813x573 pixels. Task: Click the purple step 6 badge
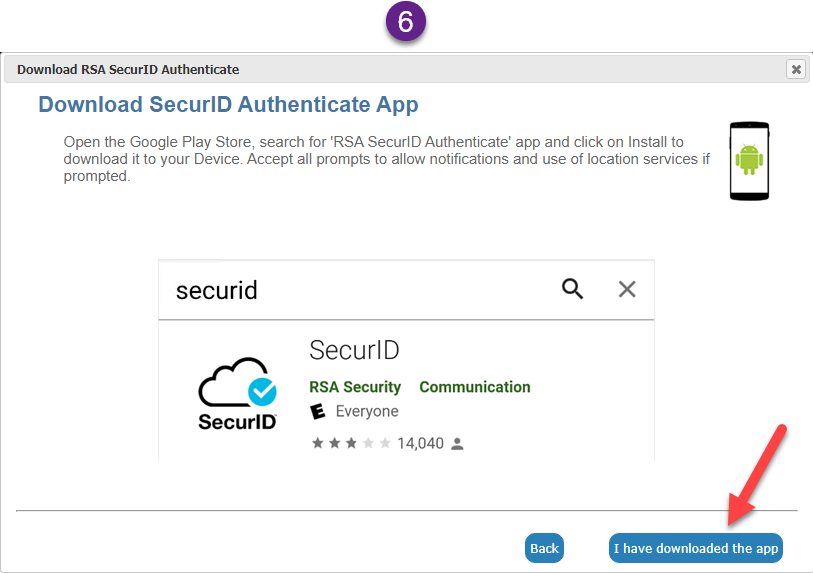pos(405,25)
